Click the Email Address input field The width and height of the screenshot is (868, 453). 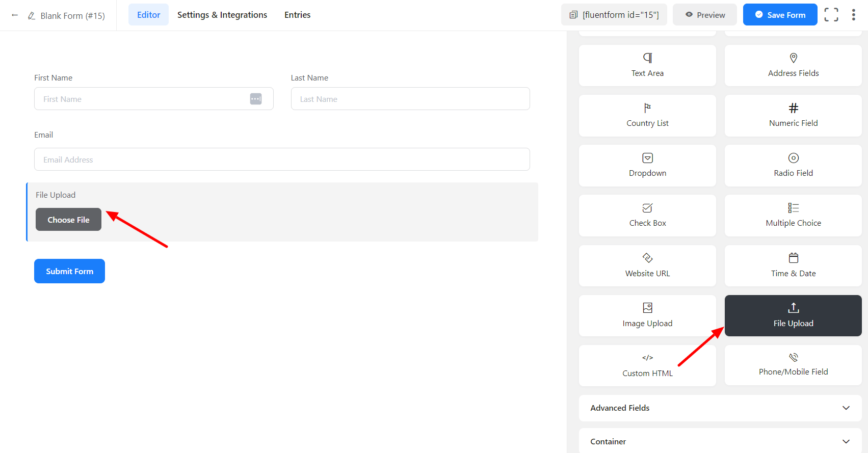click(x=282, y=159)
